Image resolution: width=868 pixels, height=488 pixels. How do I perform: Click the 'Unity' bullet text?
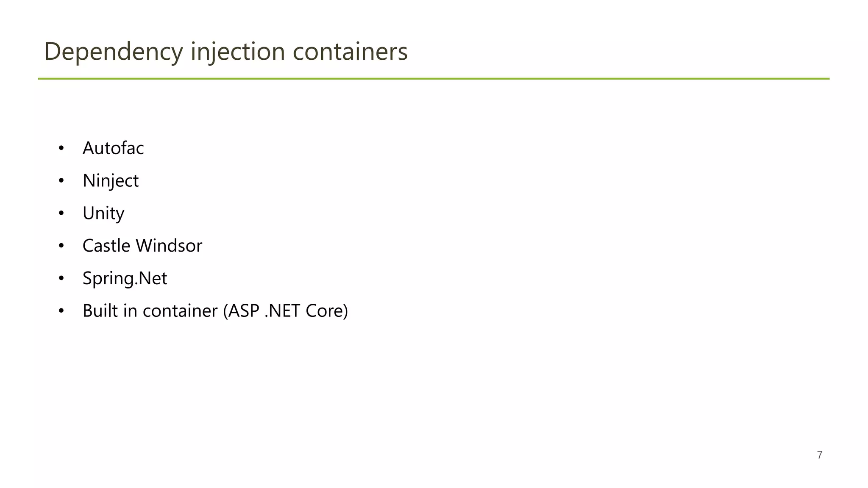[x=103, y=213]
